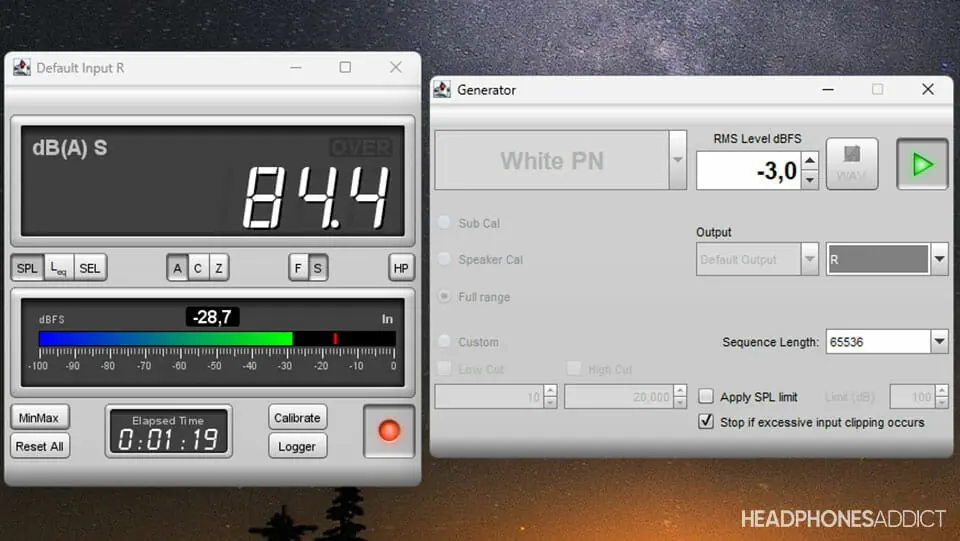Viewport: 960px width, 541px height.
Task: Select A weighting
Action: point(178,268)
